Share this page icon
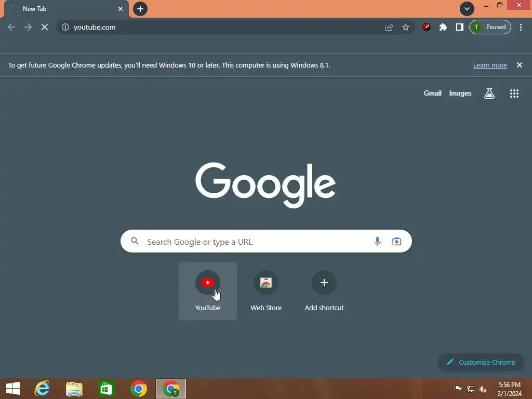 tap(389, 27)
